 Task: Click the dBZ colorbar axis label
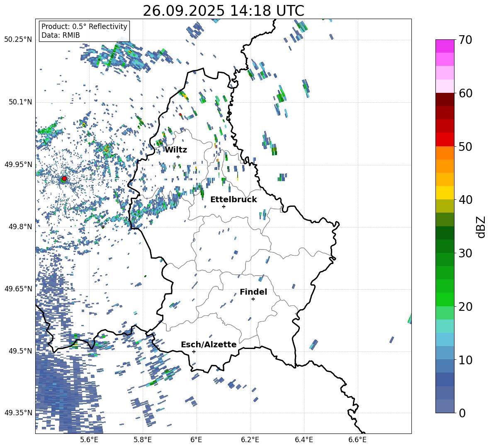click(x=481, y=227)
